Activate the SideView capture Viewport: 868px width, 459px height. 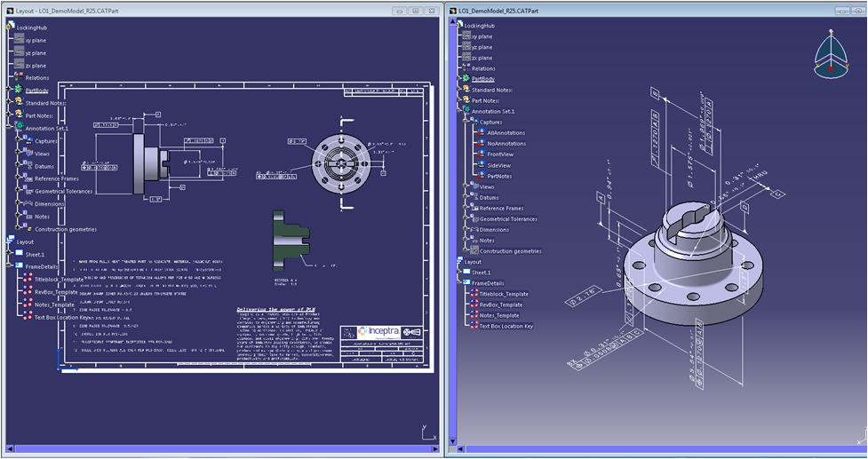[x=481, y=165]
